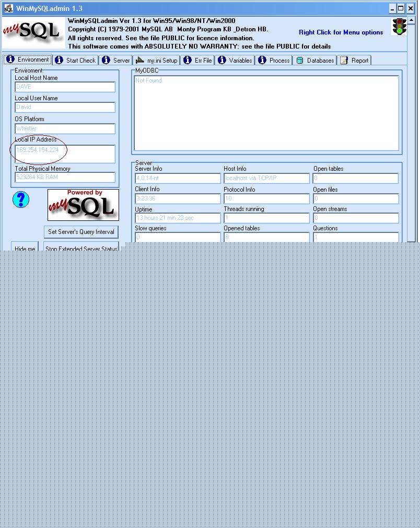Click the Report tab notepad icon

pos(344,61)
